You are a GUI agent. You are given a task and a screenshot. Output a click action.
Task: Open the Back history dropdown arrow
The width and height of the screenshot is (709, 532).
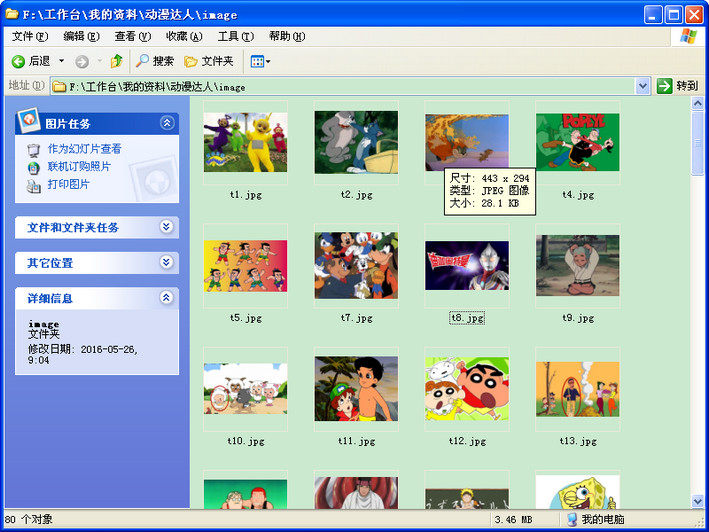click(61, 61)
